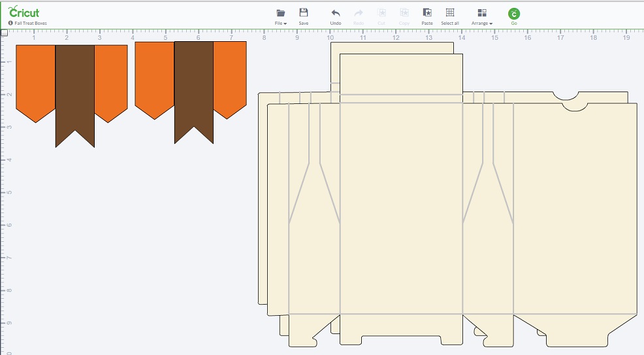Undo the last action

[x=336, y=17]
